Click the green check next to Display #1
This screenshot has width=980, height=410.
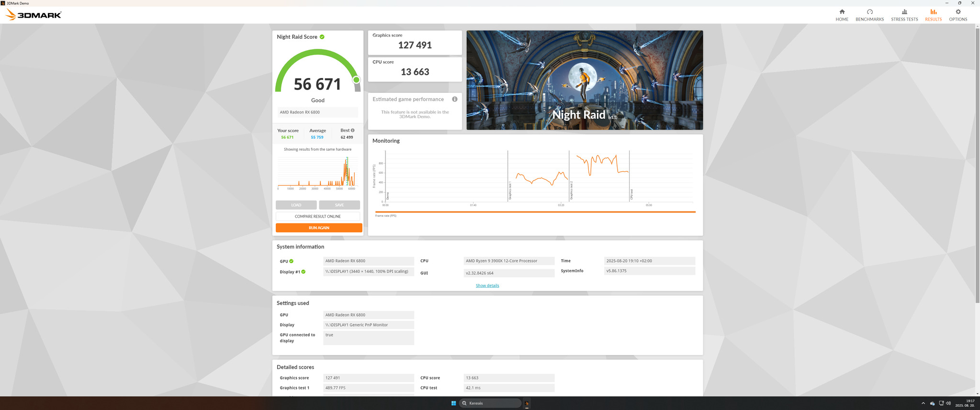tap(304, 272)
